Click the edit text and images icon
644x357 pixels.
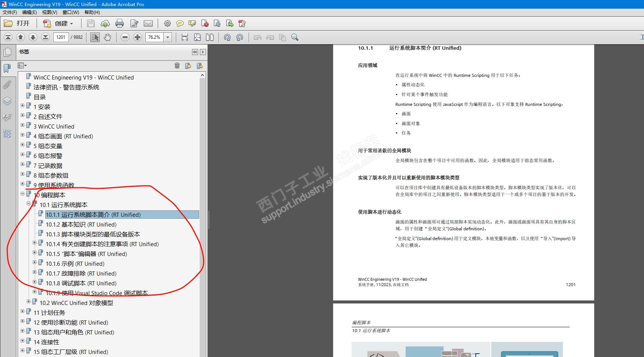coord(134,24)
